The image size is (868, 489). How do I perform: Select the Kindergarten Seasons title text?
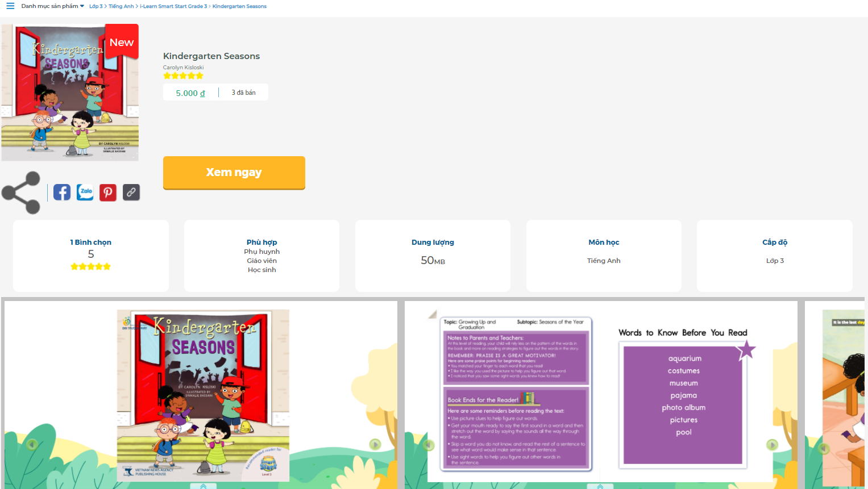tap(211, 56)
